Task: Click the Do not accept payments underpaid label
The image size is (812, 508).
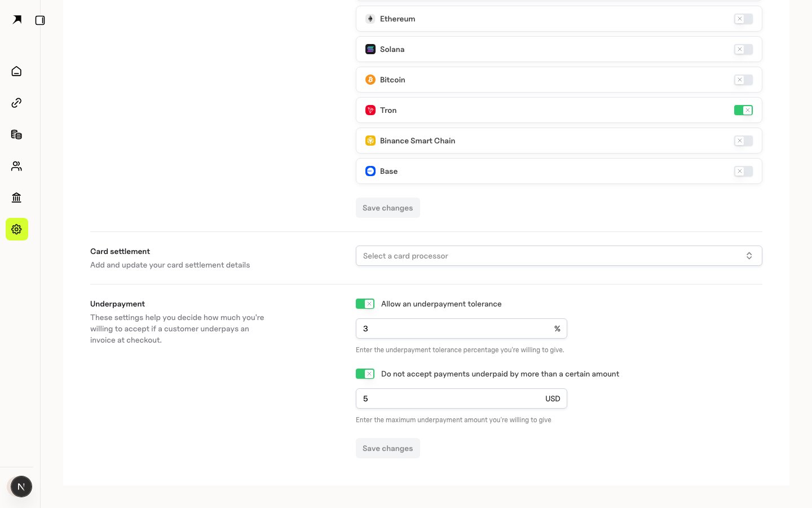Action: pyautogui.click(x=500, y=374)
